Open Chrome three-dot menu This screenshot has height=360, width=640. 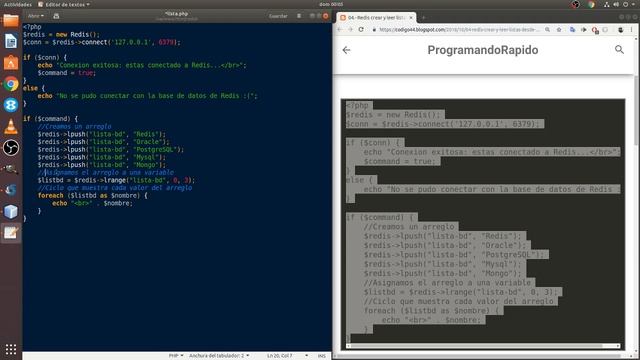631,30
